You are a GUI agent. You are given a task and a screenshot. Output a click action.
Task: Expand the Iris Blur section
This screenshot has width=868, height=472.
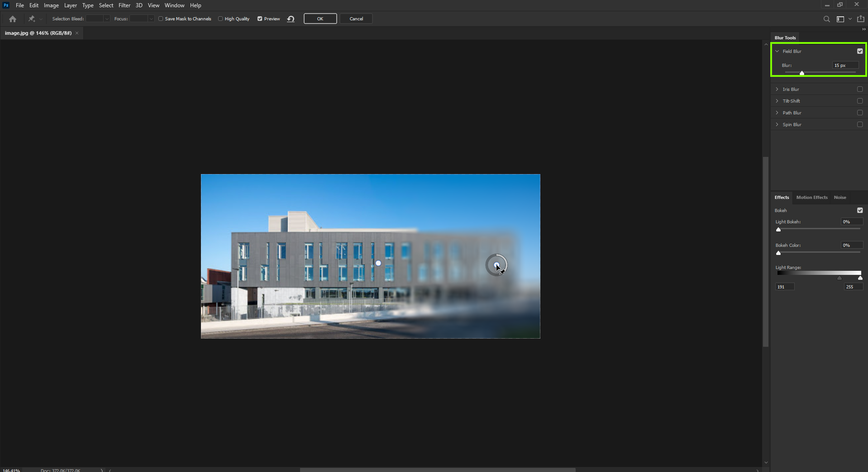tap(777, 89)
